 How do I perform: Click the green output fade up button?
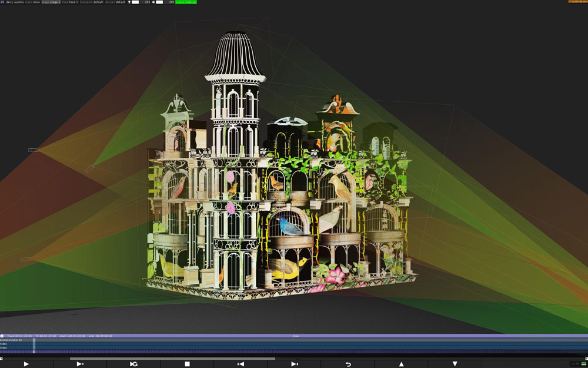point(186,2)
